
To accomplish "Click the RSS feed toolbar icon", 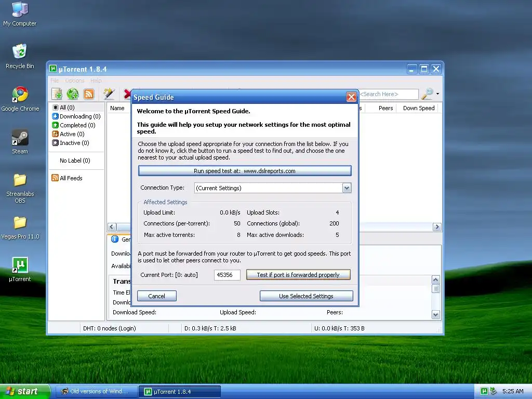I will point(88,94).
